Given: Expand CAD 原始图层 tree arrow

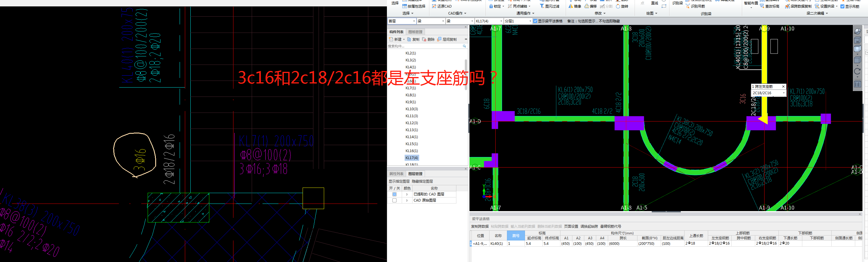Looking at the screenshot, I should (407, 200).
